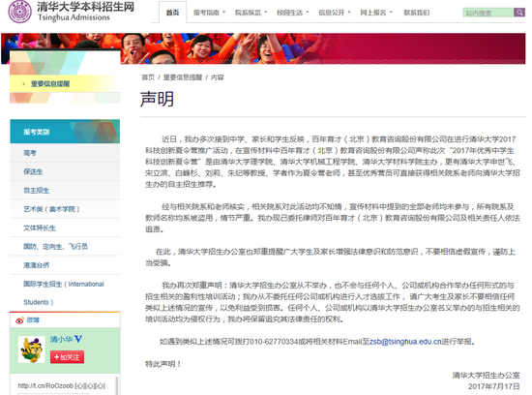Open the 清小华 Weibo profile name
The height and width of the screenshot is (395, 532).
(x=61, y=339)
